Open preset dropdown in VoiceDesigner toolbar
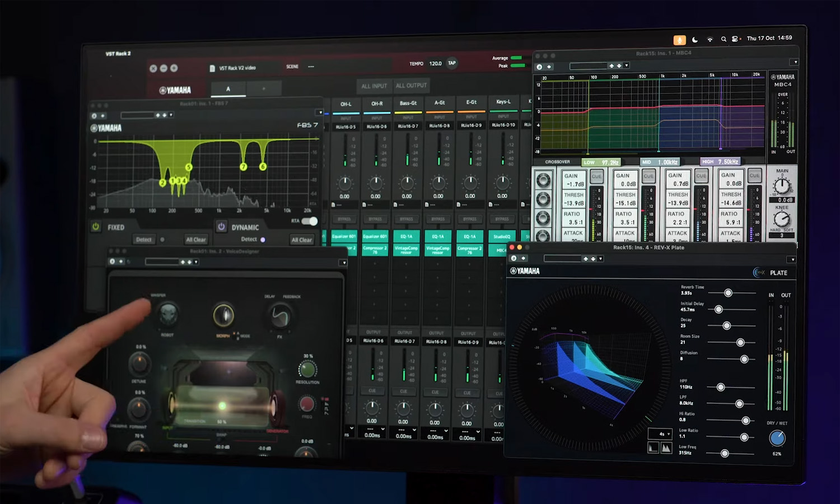This screenshot has height=504, width=840. [195, 262]
